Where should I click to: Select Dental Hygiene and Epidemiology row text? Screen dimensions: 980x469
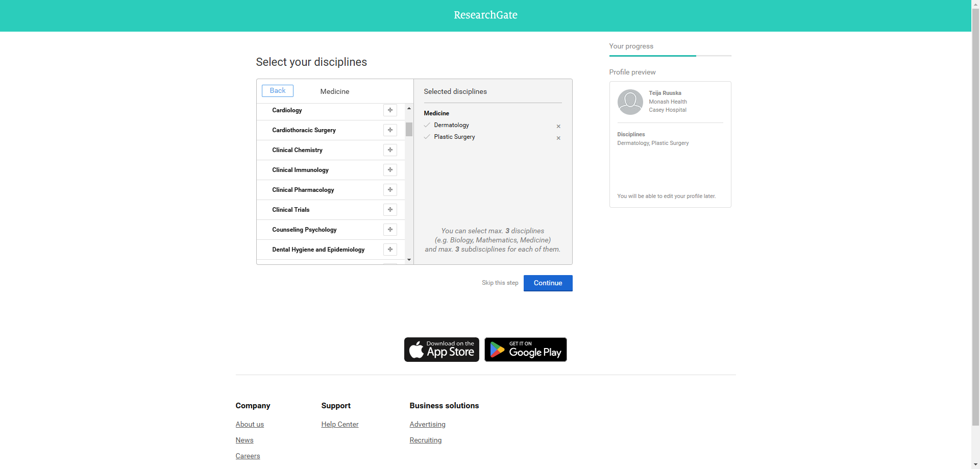click(x=318, y=250)
